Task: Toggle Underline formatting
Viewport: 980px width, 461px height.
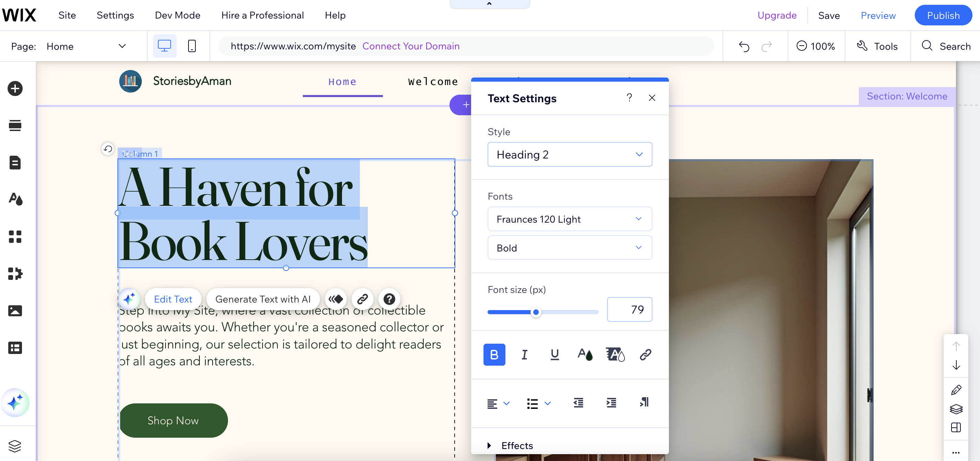Action: (554, 355)
